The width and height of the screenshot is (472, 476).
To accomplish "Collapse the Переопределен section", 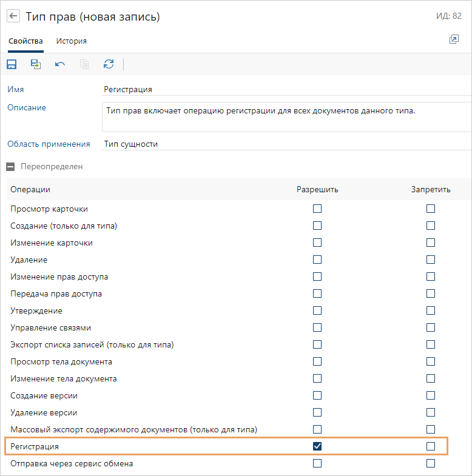I will pos(11,166).
